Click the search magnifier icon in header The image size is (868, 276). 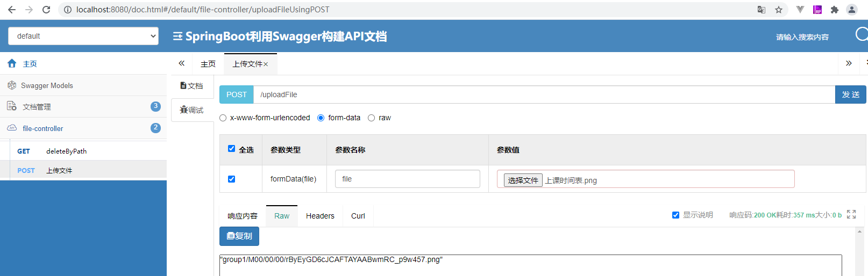[x=862, y=34]
